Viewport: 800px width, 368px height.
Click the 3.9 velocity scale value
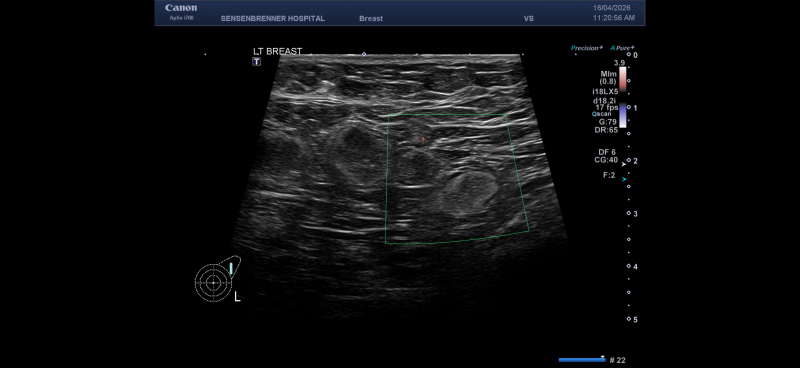point(619,63)
